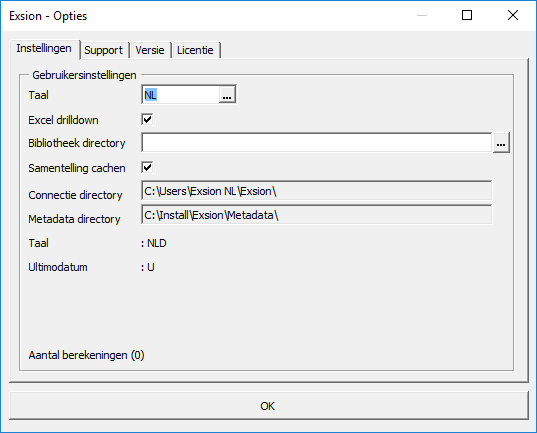Open the Versie tab
Image resolution: width=537 pixels, height=433 pixels.
coord(150,50)
